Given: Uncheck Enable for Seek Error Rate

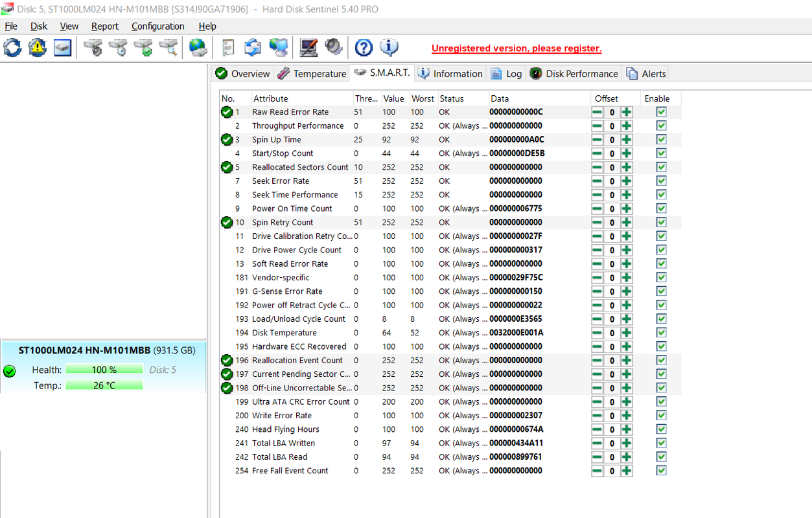Looking at the screenshot, I should (661, 181).
